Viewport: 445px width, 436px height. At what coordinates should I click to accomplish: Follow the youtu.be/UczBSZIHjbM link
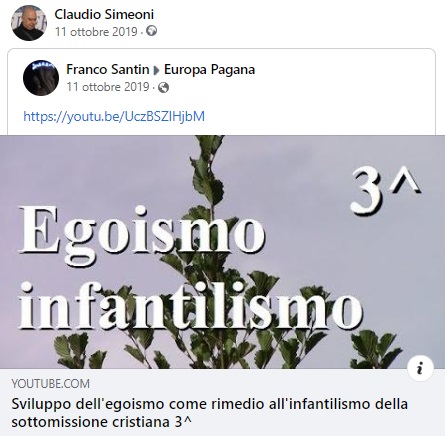tap(114, 116)
